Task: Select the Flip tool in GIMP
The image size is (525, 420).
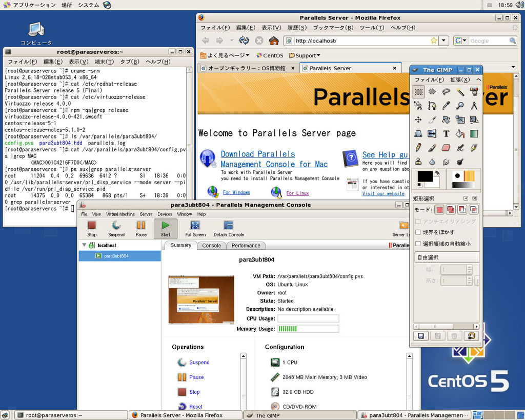Action: 432,134
